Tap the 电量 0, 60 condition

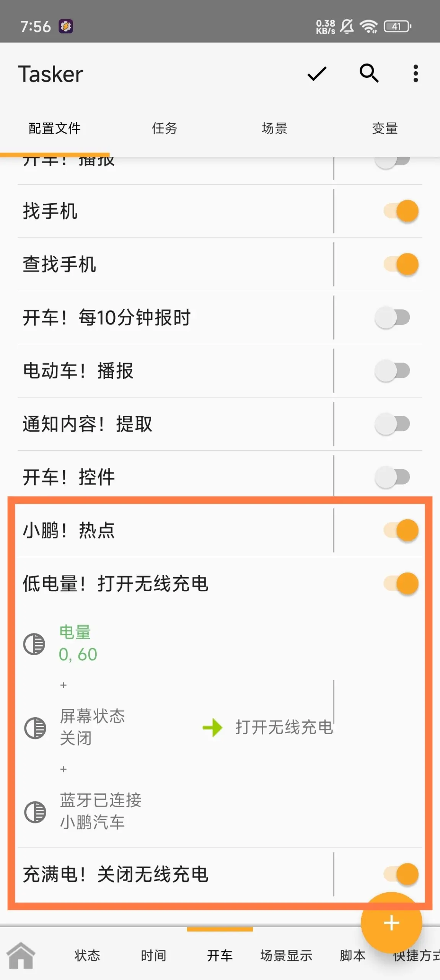tap(78, 644)
